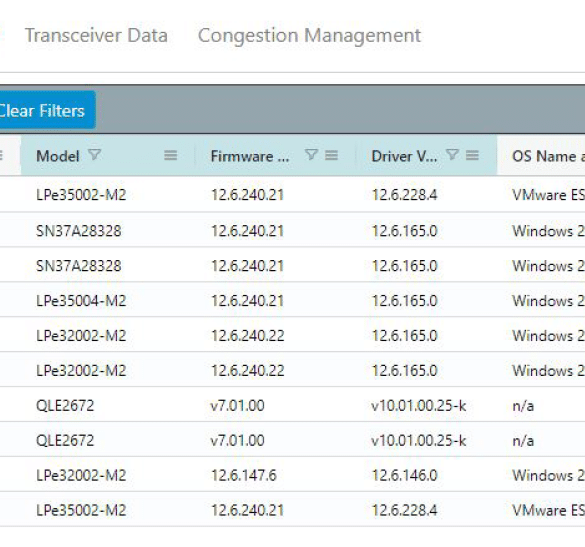Sort by the Model column header

click(58, 156)
